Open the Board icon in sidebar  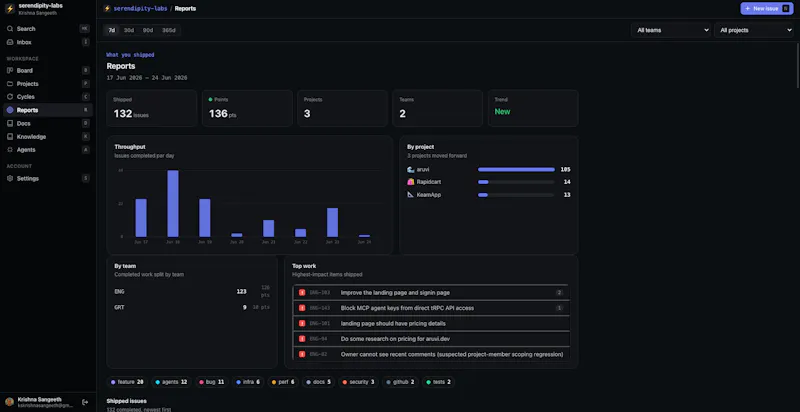[x=10, y=70]
